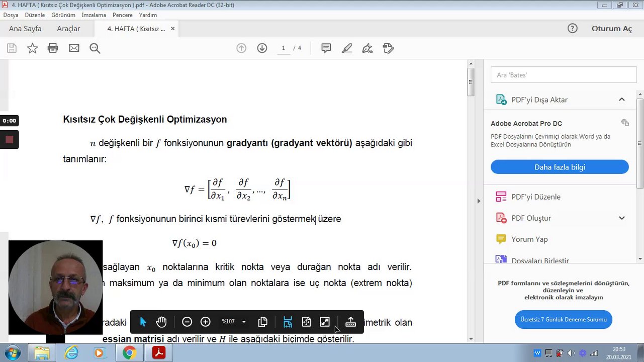Close the 4. HAFTA document tab
Viewport: 644px width, 362px height.
pos(173,29)
